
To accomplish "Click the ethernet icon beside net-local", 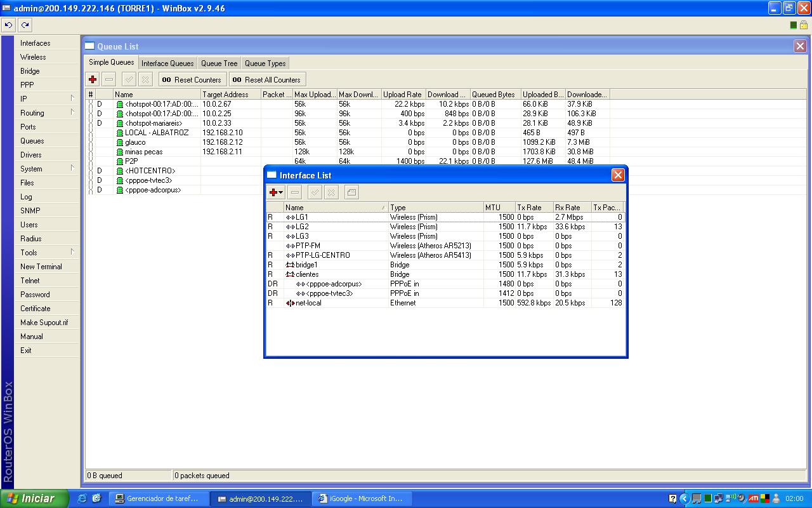I will [291, 303].
